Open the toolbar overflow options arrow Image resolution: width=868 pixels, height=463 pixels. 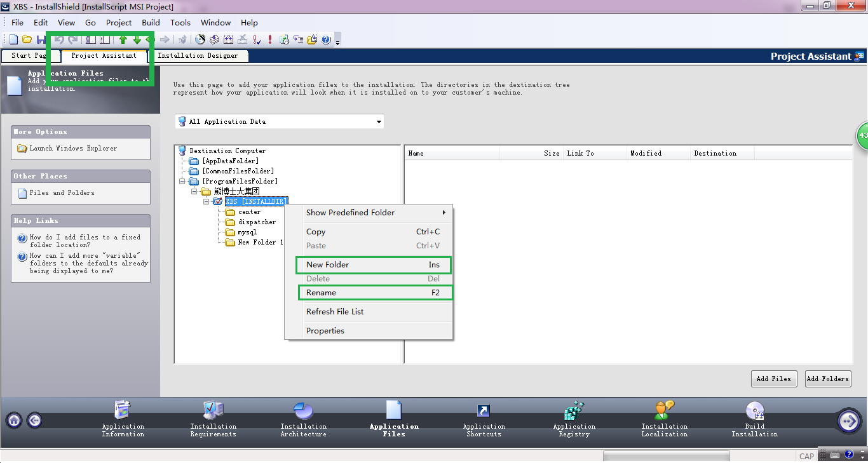click(338, 43)
